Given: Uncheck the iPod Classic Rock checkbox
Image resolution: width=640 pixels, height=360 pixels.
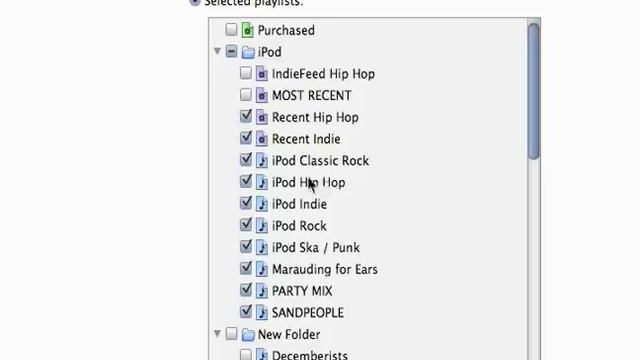Looking at the screenshot, I should point(246,160).
